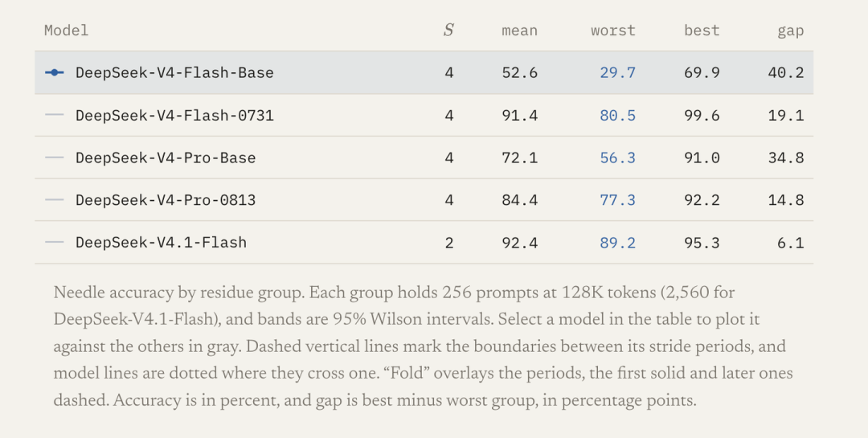This screenshot has height=438, width=868.
Task: Click the gray line marker beside DeepSeek-V4-Flash-0731
Action: point(55,115)
